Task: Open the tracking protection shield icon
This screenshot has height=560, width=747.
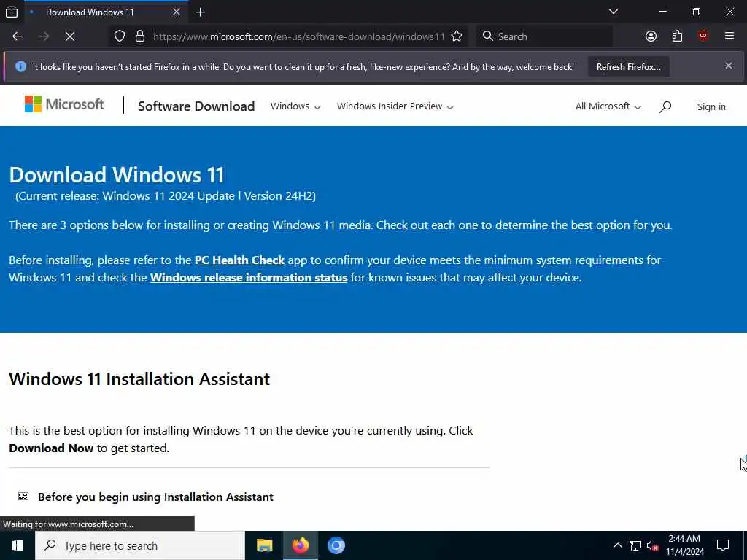Action: click(120, 36)
